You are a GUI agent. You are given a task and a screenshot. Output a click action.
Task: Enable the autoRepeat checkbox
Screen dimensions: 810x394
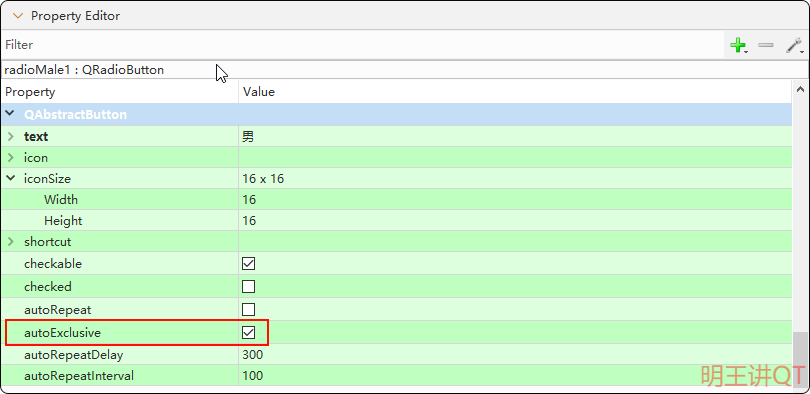point(248,309)
